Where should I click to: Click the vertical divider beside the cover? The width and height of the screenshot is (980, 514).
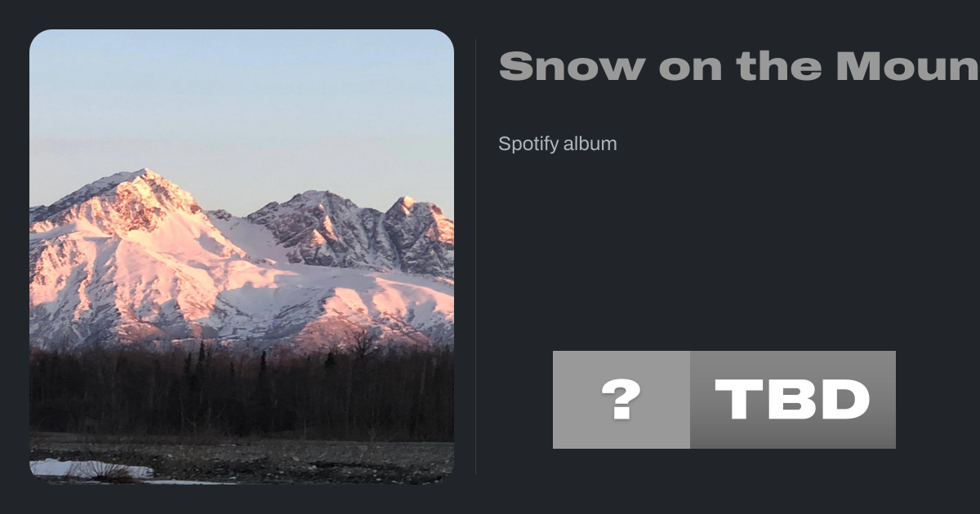(475, 256)
